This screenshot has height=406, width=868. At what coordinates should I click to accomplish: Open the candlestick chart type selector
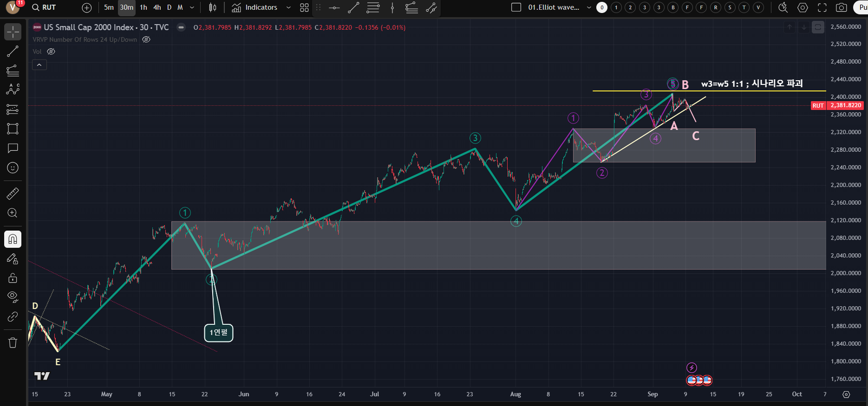click(213, 7)
